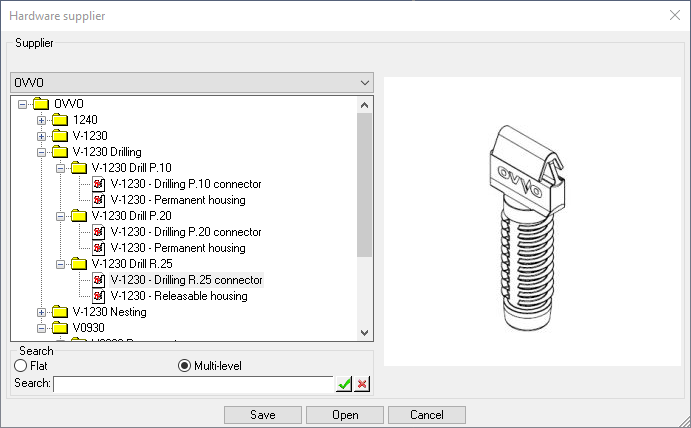Select the V-1230 Drill P.10 folder
The height and width of the screenshot is (428, 691).
point(131,168)
